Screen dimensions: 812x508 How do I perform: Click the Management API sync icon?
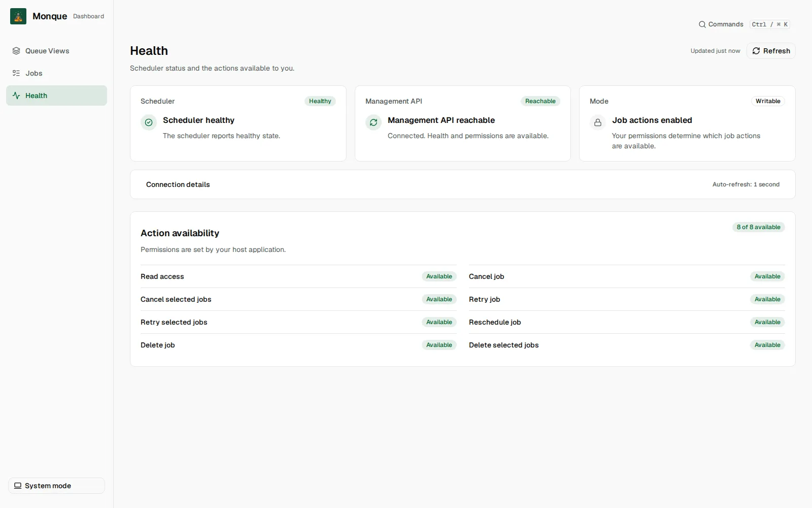tap(374, 122)
